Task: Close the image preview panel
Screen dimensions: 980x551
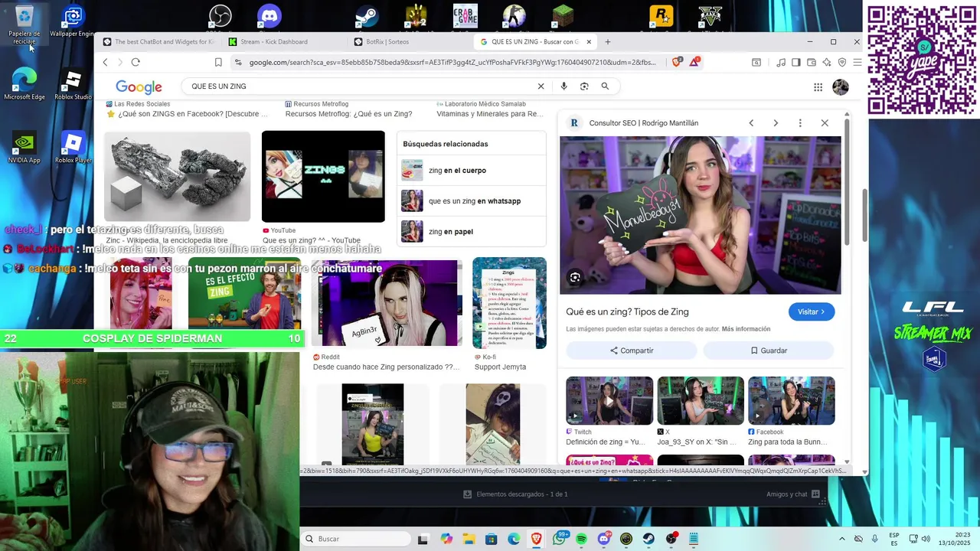Action: pyautogui.click(x=825, y=122)
